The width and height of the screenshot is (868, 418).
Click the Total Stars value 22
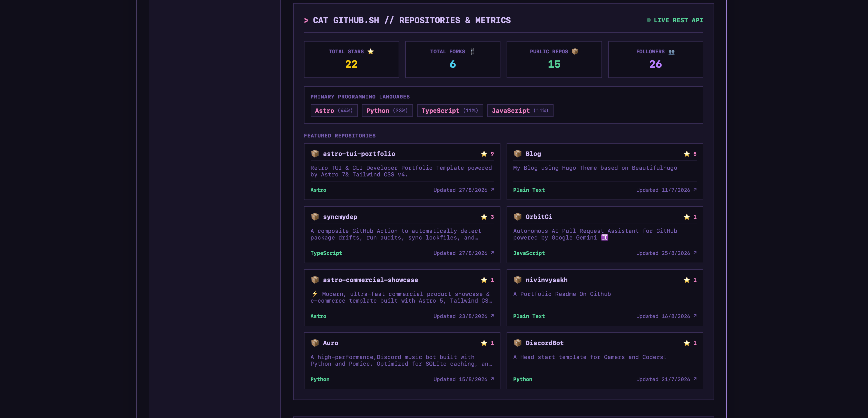[x=351, y=64]
